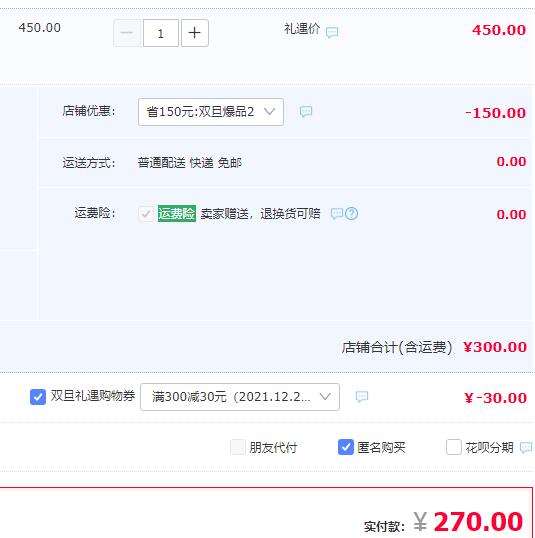This screenshot has width=535, height=538.
Task: Expand the 满300减30元 coupon dropdown
Action: point(240,397)
